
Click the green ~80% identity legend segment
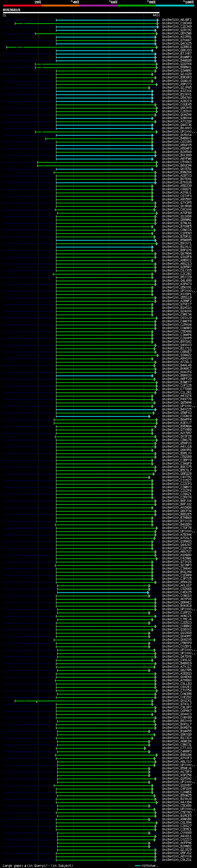tap(137, 6)
